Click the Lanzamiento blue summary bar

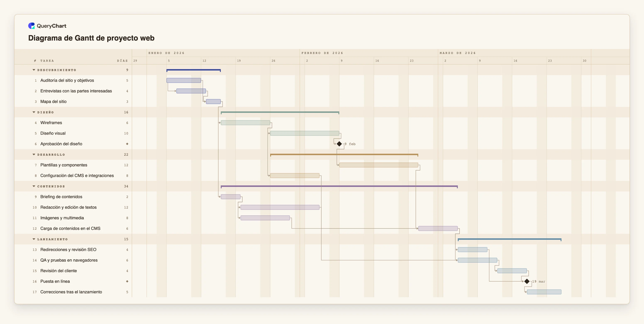(510, 240)
